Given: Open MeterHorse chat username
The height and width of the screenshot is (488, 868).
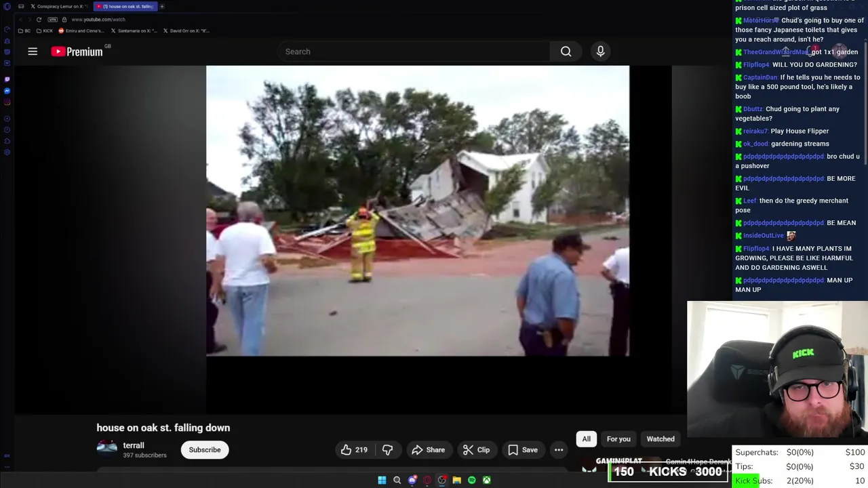Looking at the screenshot, I should [760, 20].
